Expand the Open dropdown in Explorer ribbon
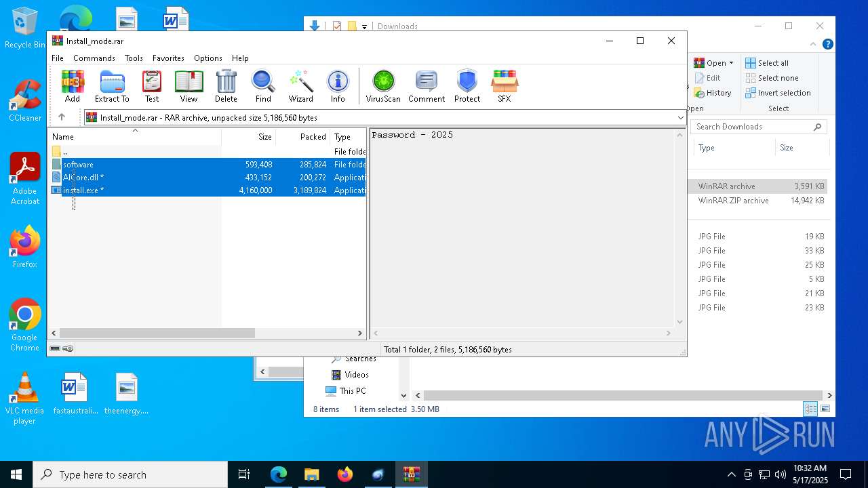Image resolution: width=868 pixels, height=488 pixels. click(x=731, y=63)
